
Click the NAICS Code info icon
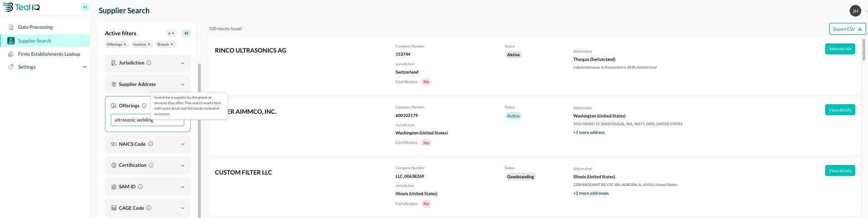[151, 144]
